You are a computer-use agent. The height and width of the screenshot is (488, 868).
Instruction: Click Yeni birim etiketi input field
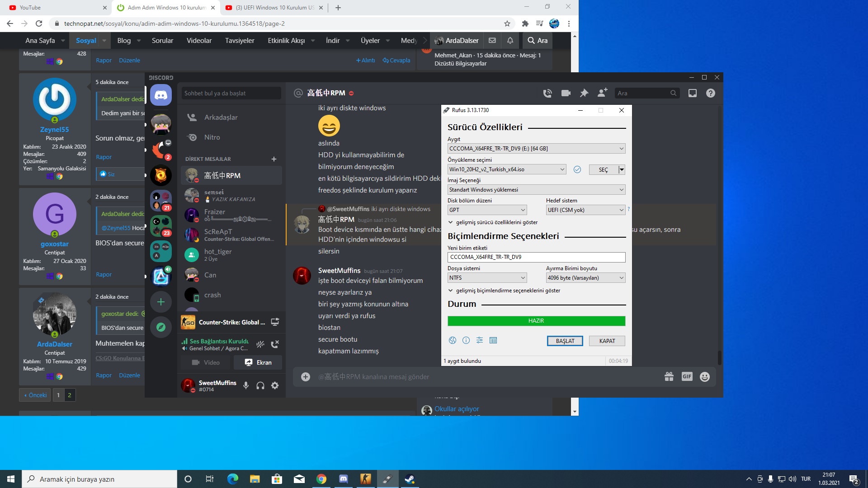pos(536,257)
